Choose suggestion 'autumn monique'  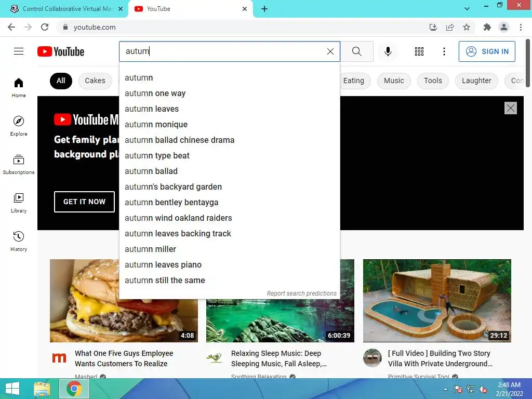tap(229, 125)
